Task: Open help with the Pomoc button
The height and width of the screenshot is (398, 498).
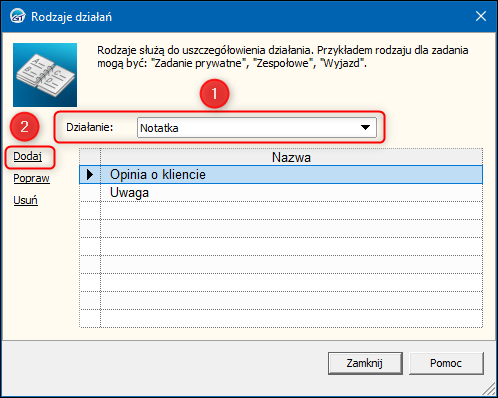Action: point(446,363)
